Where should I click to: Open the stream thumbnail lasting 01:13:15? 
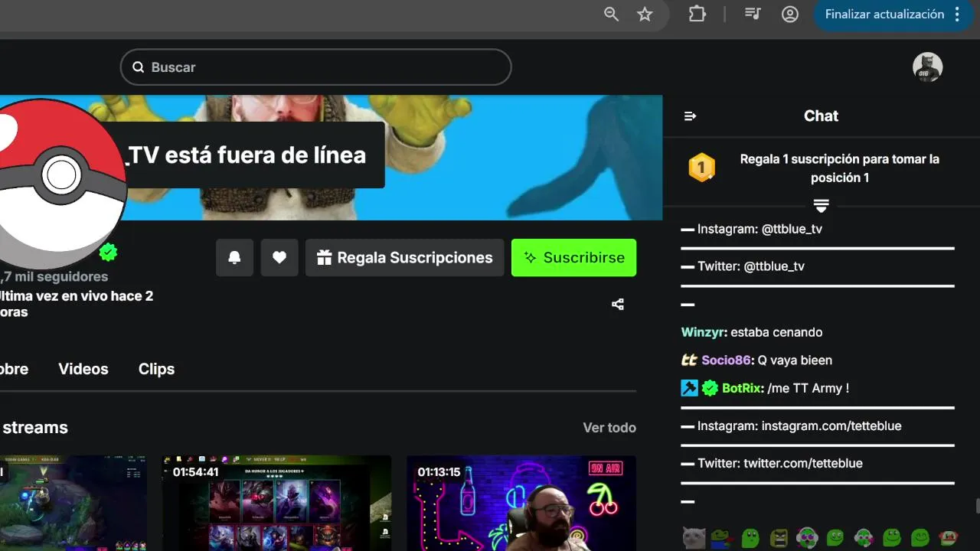tap(521, 503)
